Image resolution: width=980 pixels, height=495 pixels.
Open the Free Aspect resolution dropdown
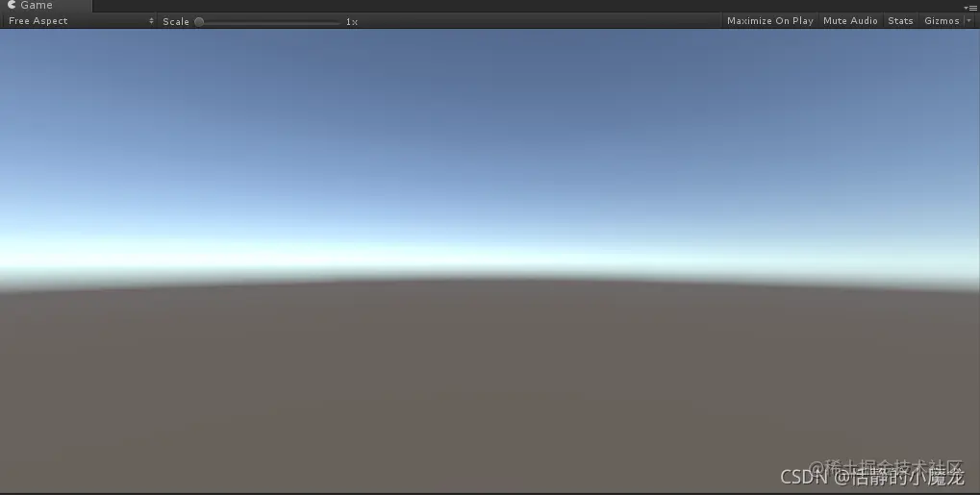point(80,20)
